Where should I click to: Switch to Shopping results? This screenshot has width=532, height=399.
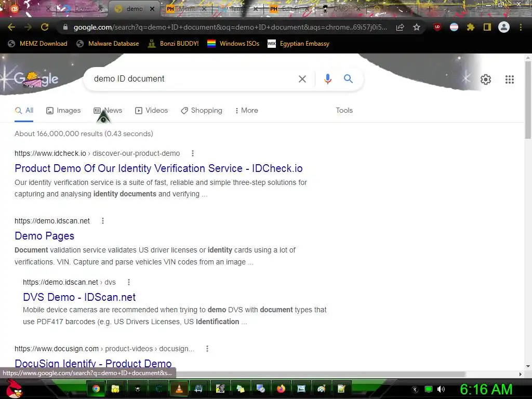click(202, 111)
